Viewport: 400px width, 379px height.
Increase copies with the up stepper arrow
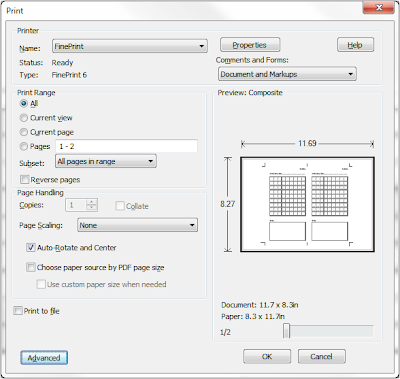[x=91, y=202]
